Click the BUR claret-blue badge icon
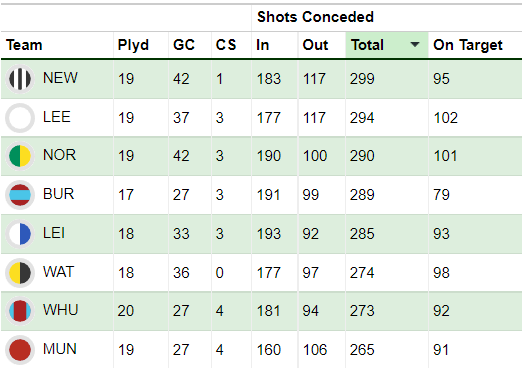This screenshot has width=522, height=368. pos(20,195)
